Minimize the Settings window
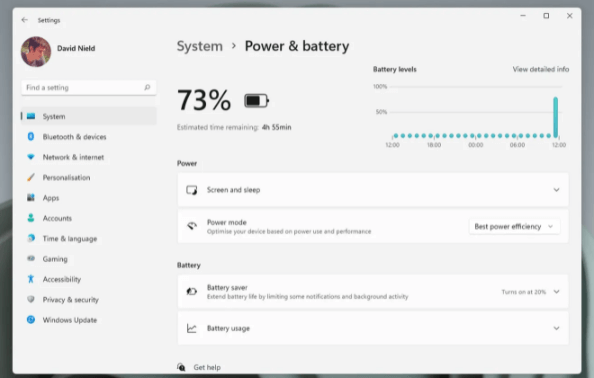 pos(523,16)
